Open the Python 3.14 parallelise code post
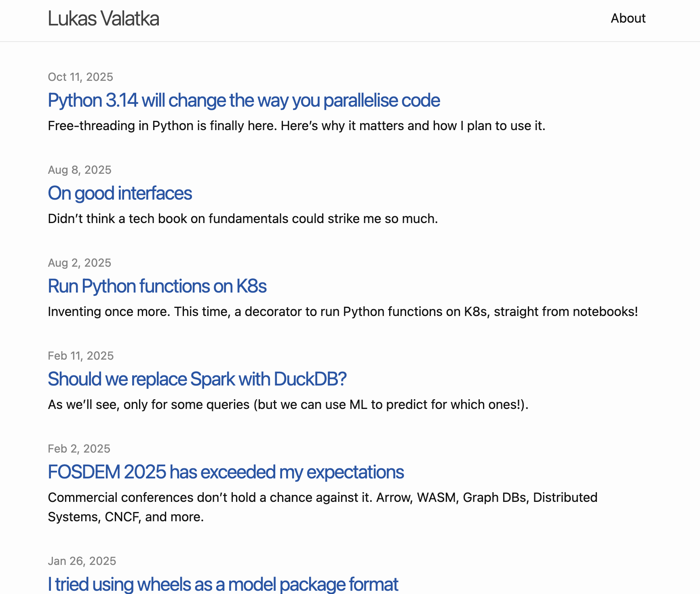700x594 pixels. (244, 100)
